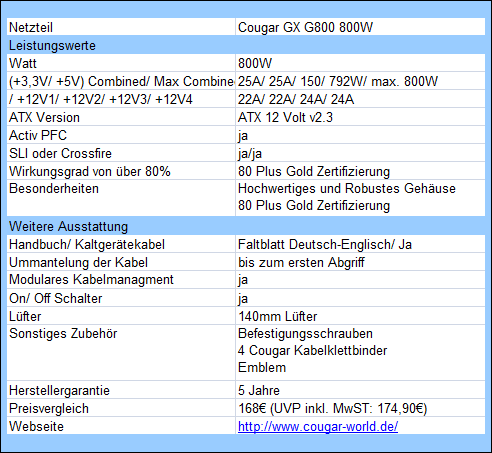Select 'bis zum ersten Abgriff' value
492x453 pixels.
click(301, 262)
